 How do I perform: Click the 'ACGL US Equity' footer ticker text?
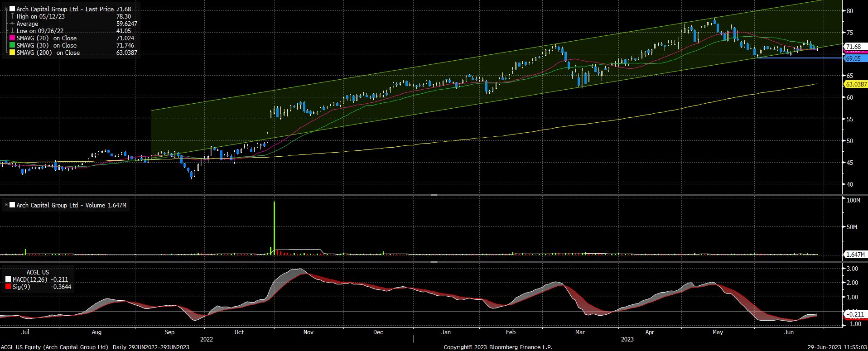tap(21, 347)
